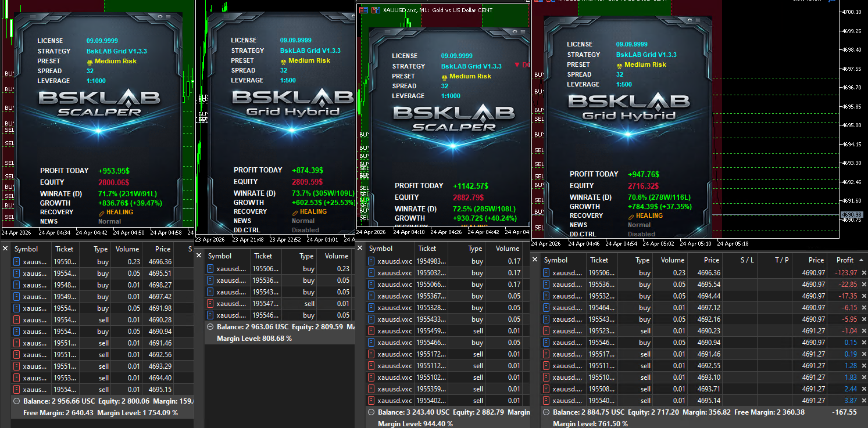This screenshot has width=868, height=428.
Task: Select row with open price 4691.98
Action: pyautogui.click(x=102, y=308)
